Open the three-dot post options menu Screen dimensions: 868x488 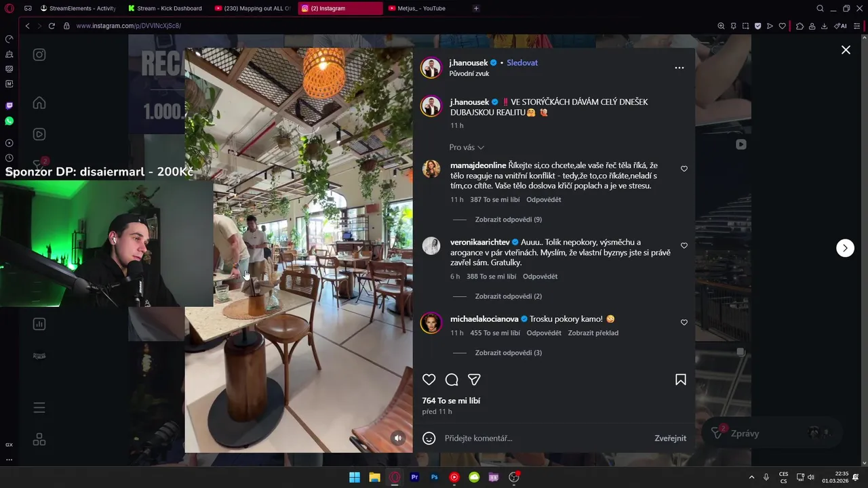[679, 68]
